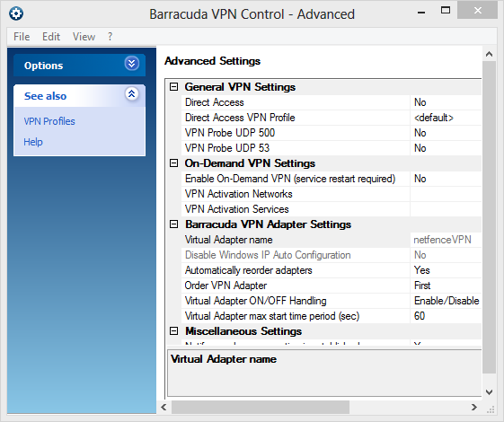This screenshot has height=422, width=504.
Task: Click the General VPN Settings heading
Action: coord(240,87)
